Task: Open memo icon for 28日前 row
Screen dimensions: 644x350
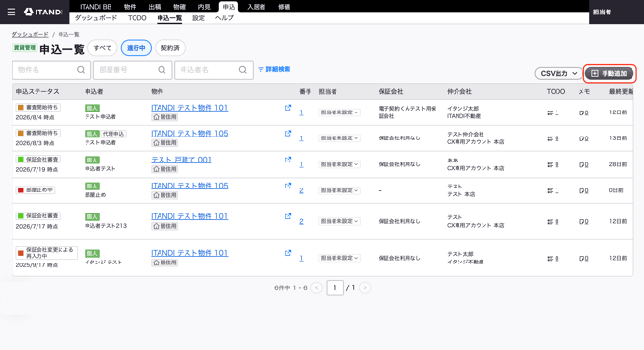Action: pos(583,164)
